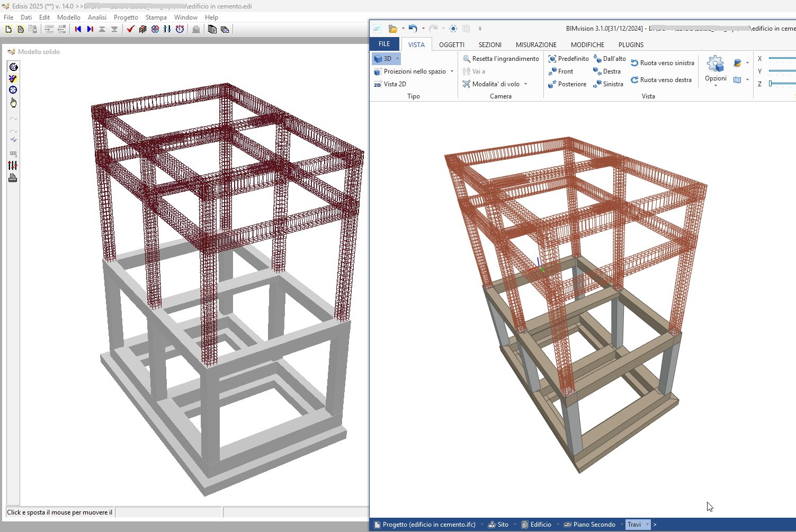This screenshot has height=532, width=796.
Task: Click the printer icon in the side toolbar
Action: [13, 178]
